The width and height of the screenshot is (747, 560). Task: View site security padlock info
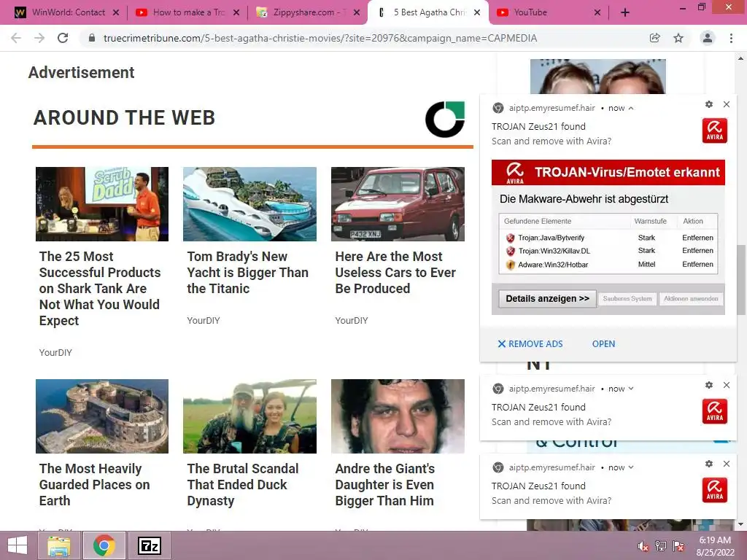pyautogui.click(x=92, y=38)
